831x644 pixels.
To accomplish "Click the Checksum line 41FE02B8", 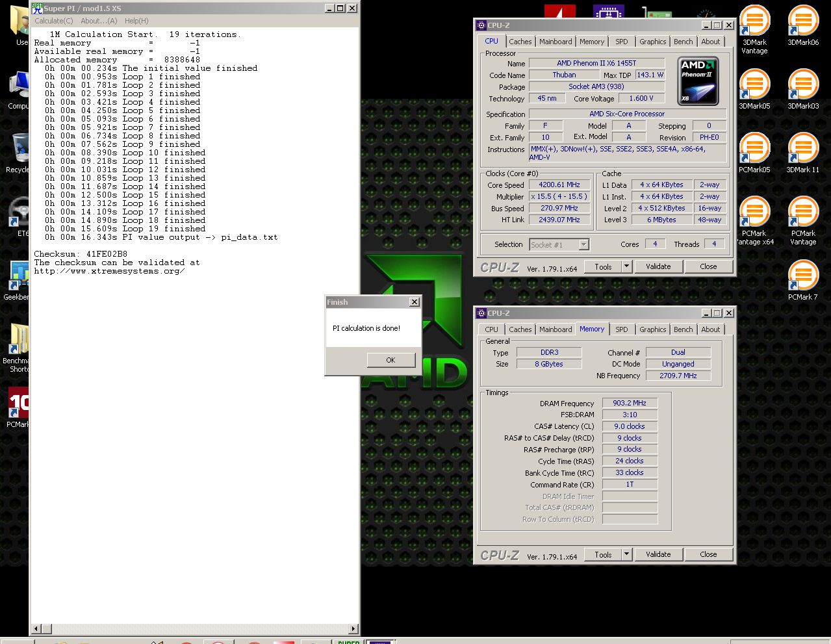I will (81, 254).
